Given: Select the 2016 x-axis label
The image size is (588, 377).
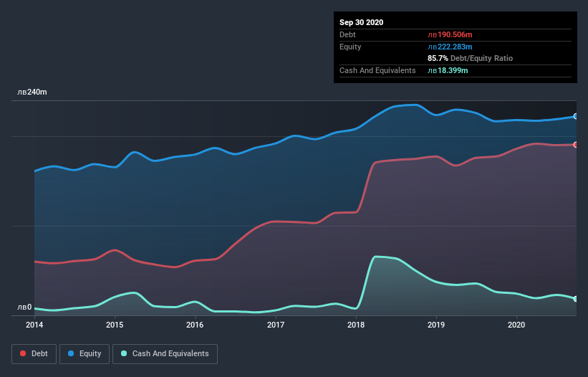Looking at the screenshot, I should [195, 325].
